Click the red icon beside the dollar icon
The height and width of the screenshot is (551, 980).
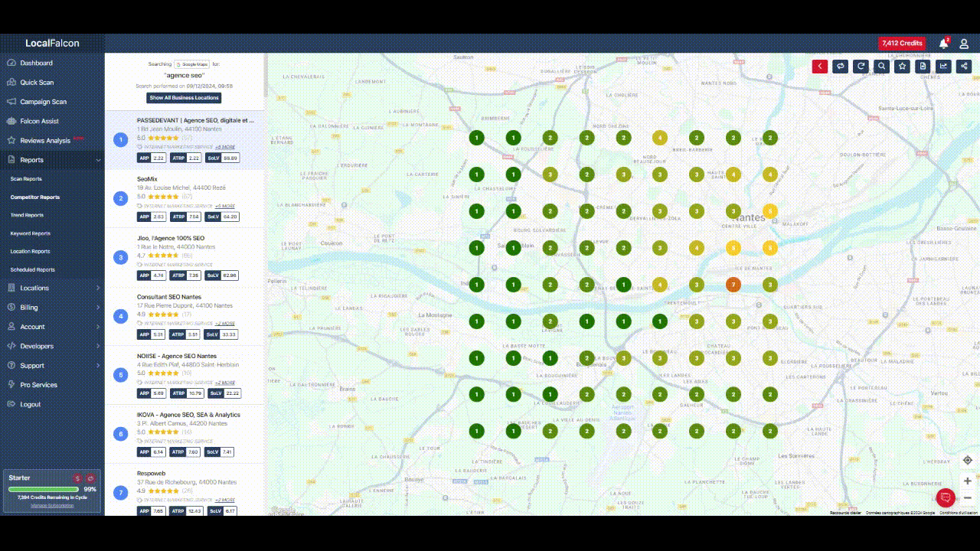click(90, 478)
